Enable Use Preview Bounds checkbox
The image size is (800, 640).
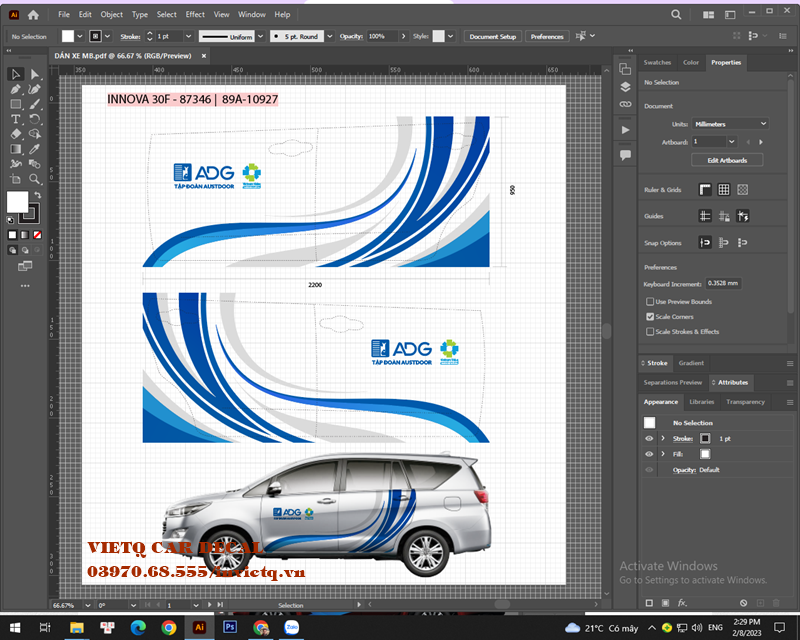click(x=650, y=301)
